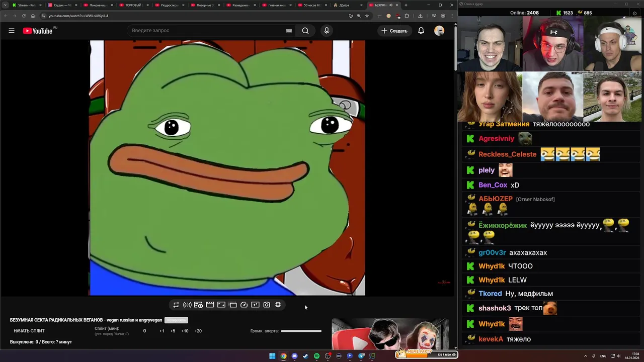Viewport: 644px width, 362px height.
Task: Open Chrome from the taskbar
Action: 283,356
